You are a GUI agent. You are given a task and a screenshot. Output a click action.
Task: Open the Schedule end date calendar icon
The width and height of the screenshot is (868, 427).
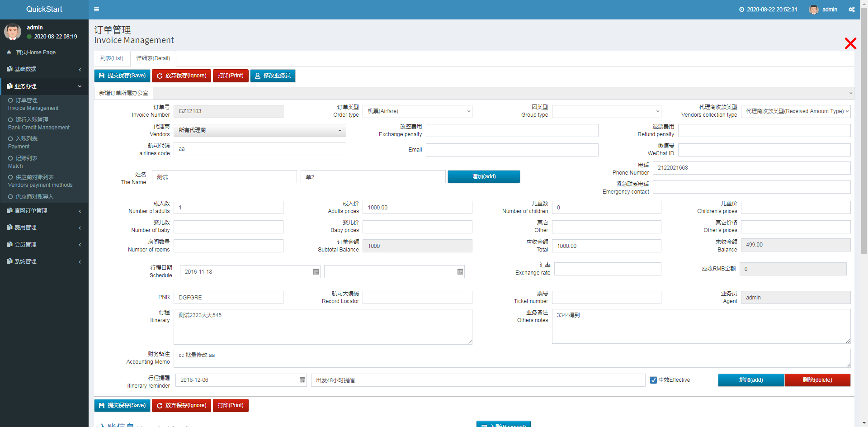click(x=460, y=272)
